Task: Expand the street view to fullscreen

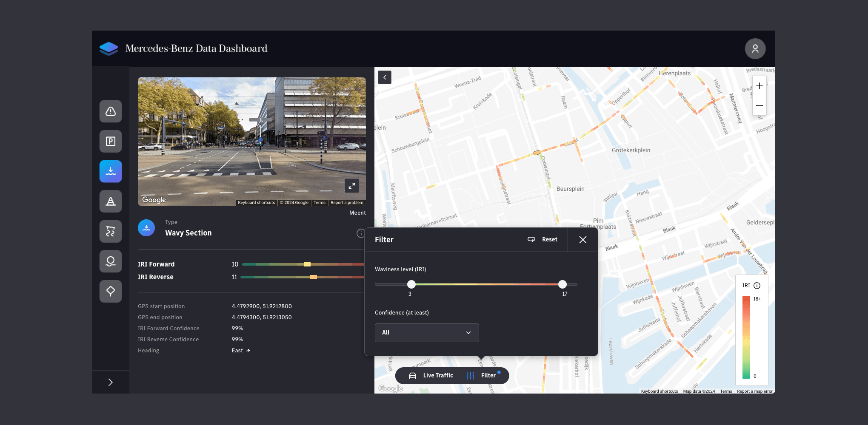Action: pyautogui.click(x=352, y=186)
